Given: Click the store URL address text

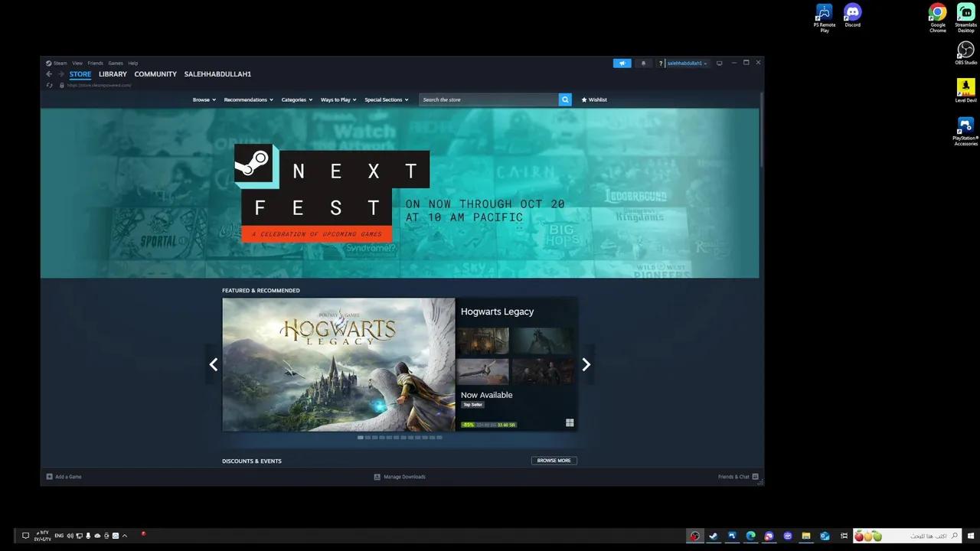Looking at the screenshot, I should pos(99,85).
